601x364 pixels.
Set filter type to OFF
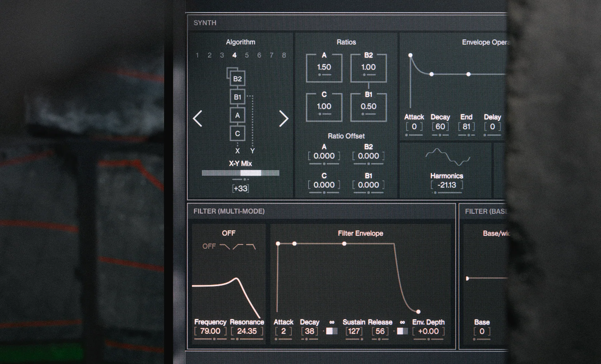point(209,246)
